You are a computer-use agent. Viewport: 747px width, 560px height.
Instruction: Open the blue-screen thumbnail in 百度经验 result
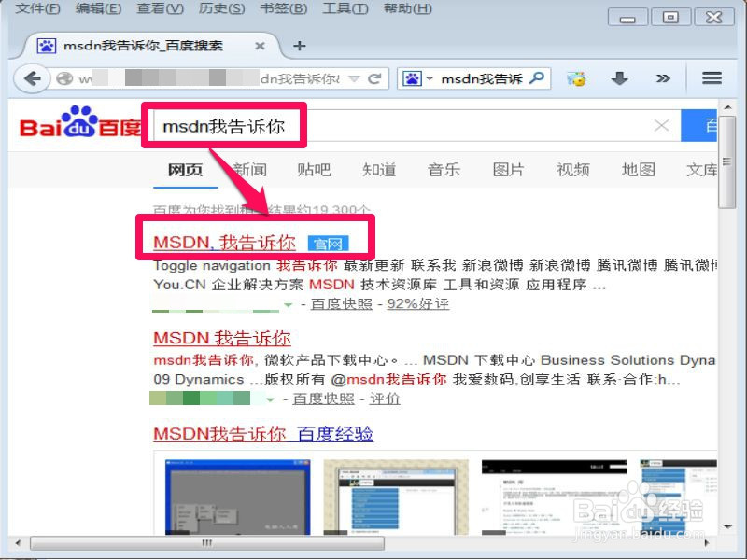point(238,497)
